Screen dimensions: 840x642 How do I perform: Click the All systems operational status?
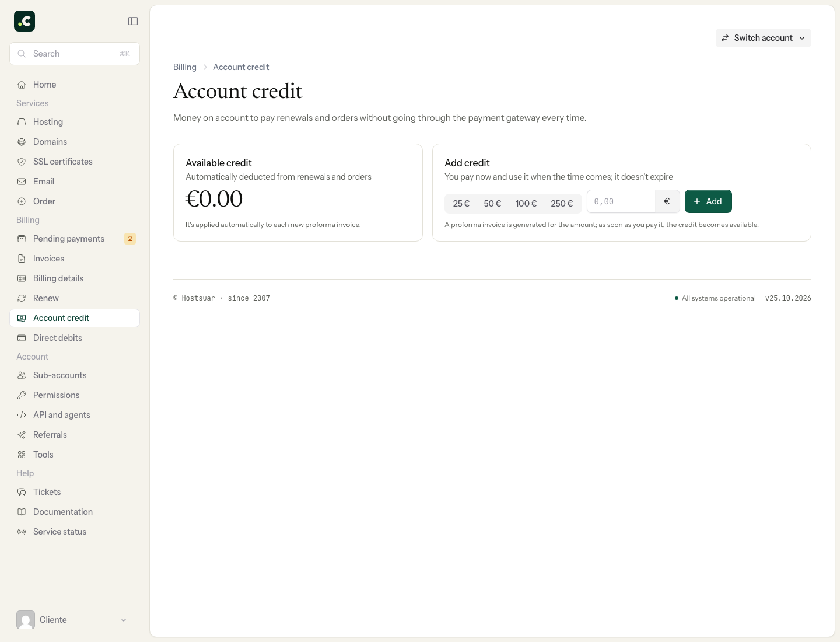click(715, 298)
